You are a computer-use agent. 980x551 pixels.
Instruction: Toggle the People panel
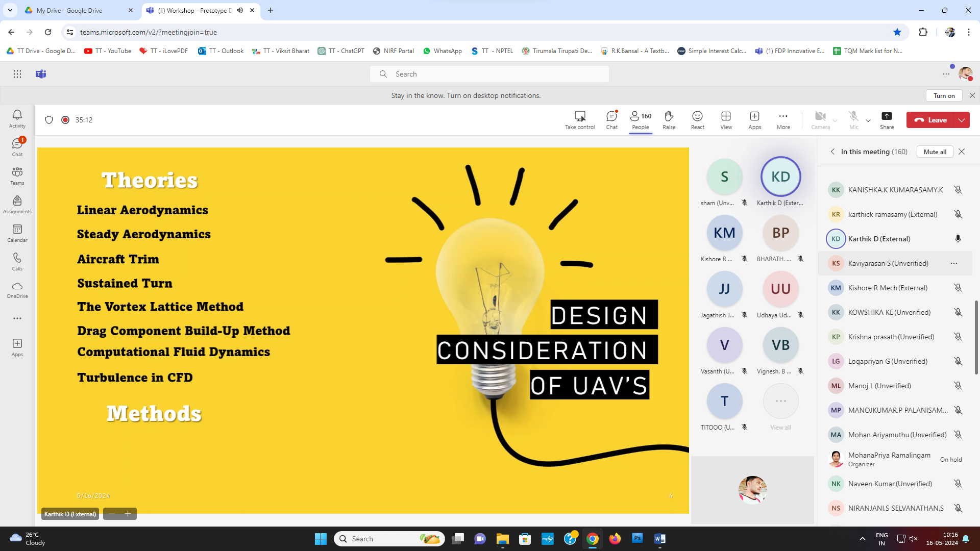click(640, 120)
